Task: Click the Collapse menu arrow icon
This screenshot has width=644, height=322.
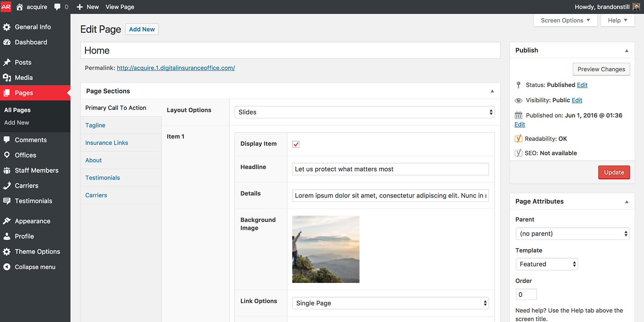Action: pos(7,267)
